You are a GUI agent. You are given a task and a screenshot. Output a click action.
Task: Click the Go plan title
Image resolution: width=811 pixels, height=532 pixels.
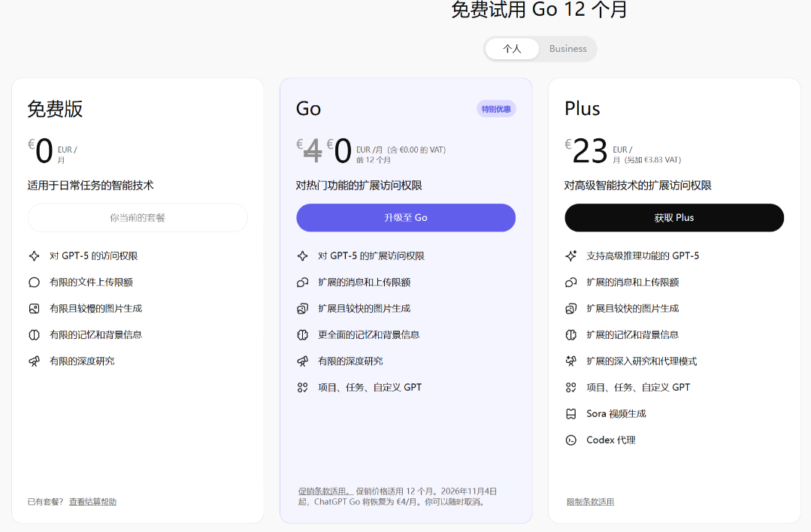[x=308, y=109]
